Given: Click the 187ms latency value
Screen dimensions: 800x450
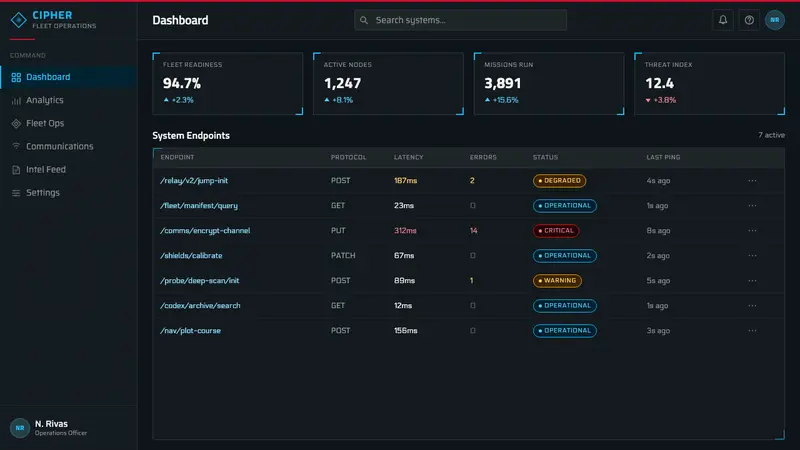Looking at the screenshot, I should 406,181.
